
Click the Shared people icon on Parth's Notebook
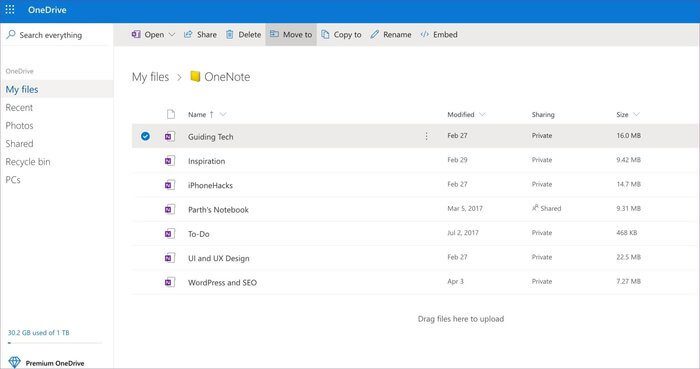coord(535,208)
